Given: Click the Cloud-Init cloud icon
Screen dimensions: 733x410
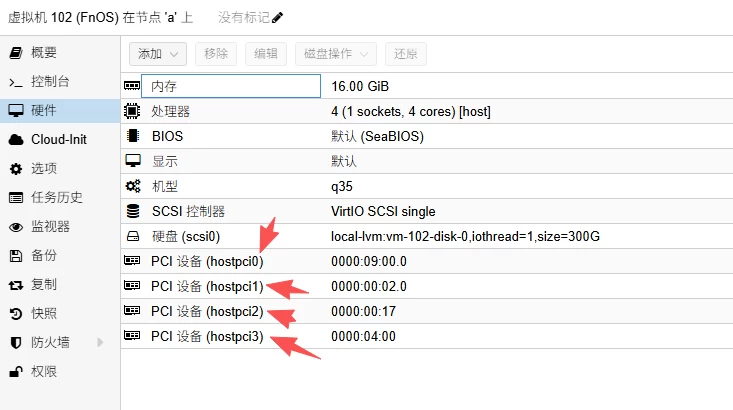Looking at the screenshot, I should point(16,139).
